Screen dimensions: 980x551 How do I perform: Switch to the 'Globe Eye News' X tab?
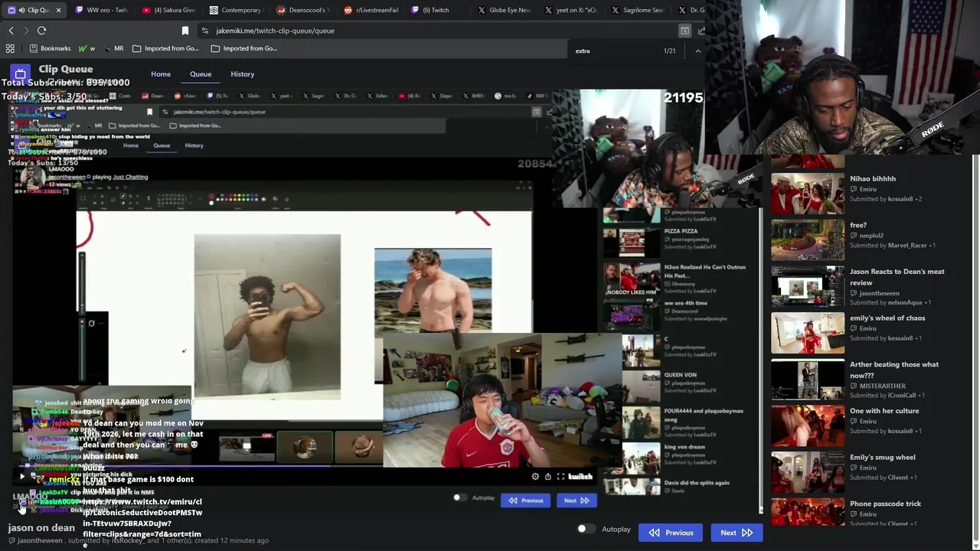click(504, 10)
